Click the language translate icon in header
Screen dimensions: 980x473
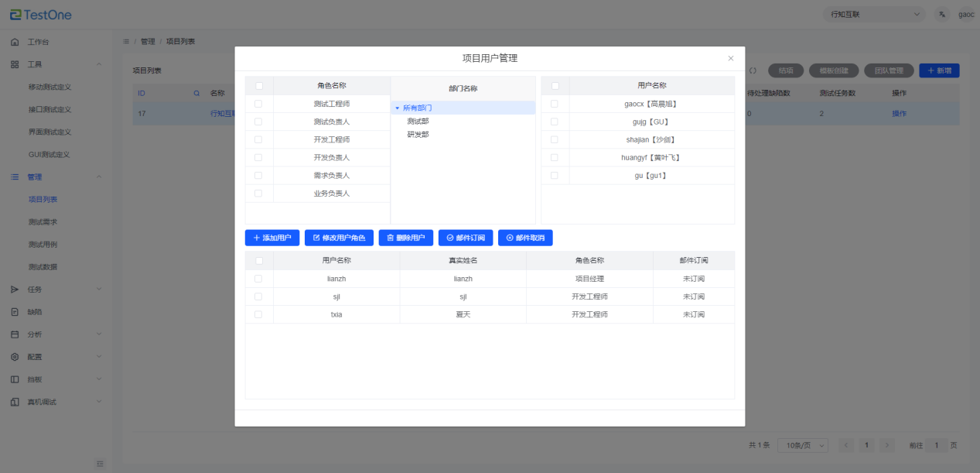(942, 14)
